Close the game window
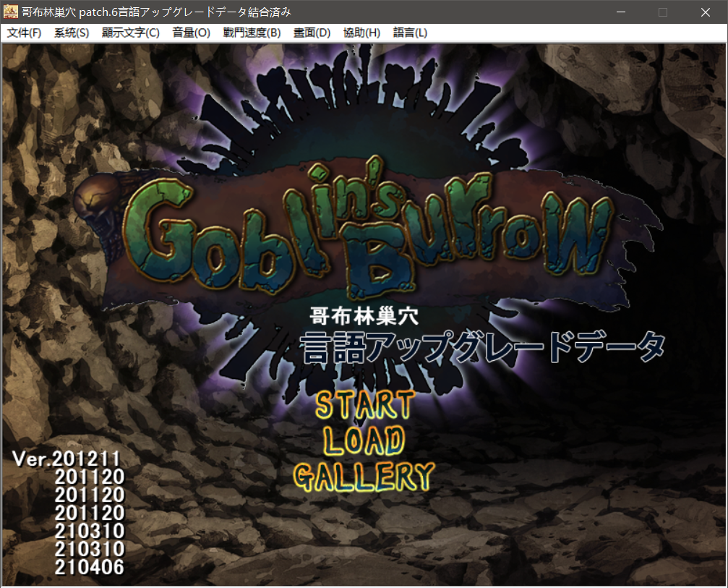 click(x=705, y=12)
